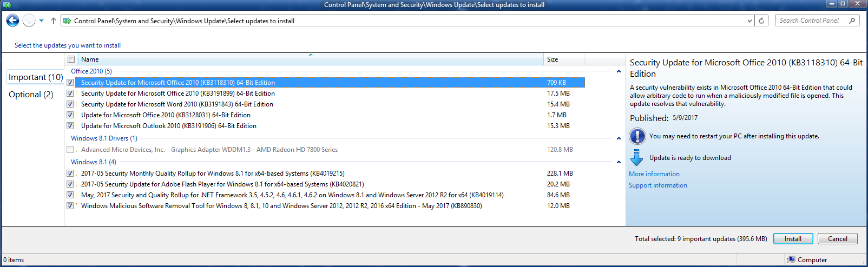Viewport: 868px width, 267px height.
Task: Click the Refresh button in address bar
Action: [761, 21]
